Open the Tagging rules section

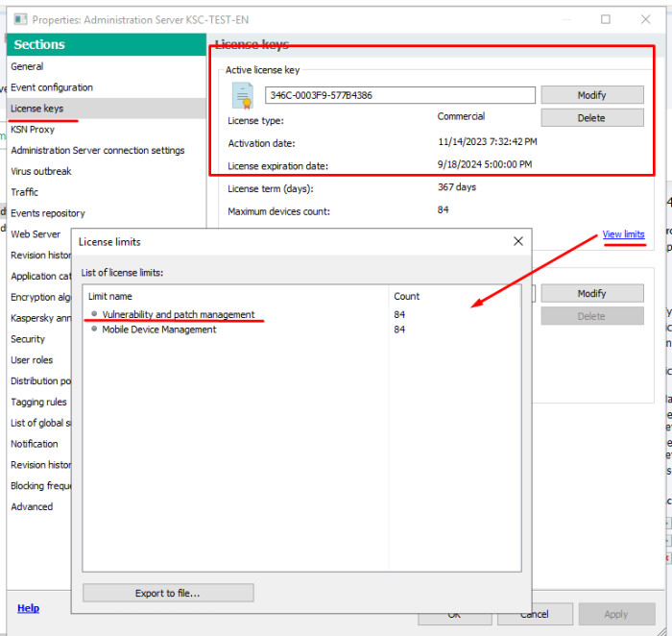pyautogui.click(x=38, y=403)
